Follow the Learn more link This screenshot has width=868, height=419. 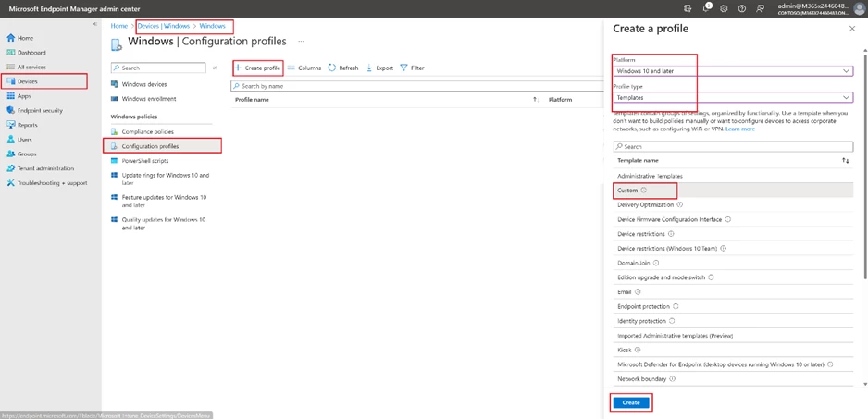(x=740, y=129)
